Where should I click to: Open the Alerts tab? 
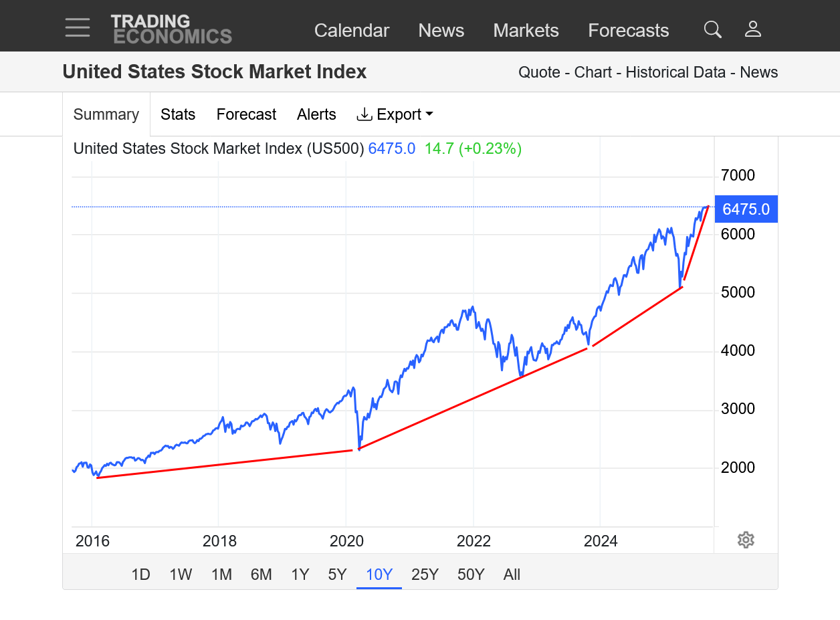[316, 114]
